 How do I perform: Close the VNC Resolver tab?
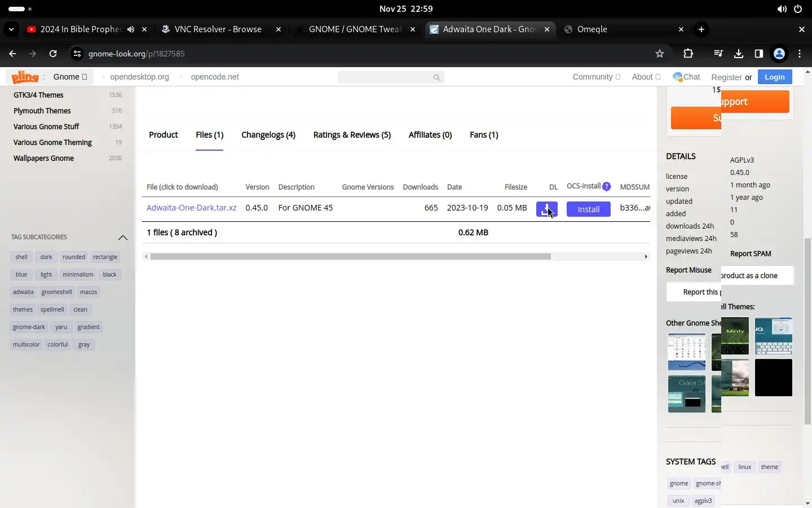[279, 29]
